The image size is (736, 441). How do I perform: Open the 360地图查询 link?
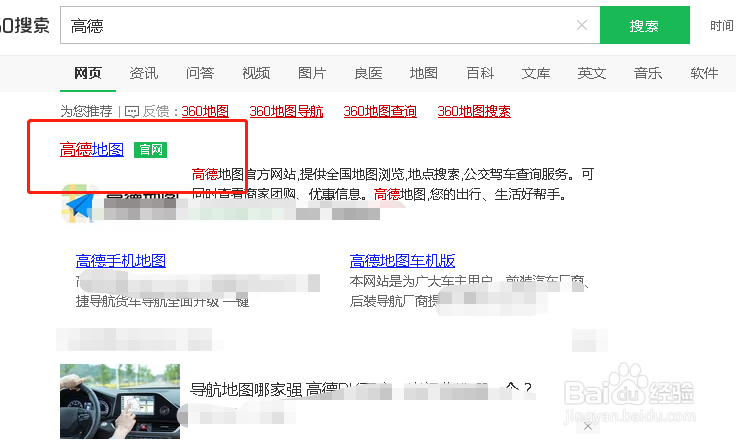[380, 111]
